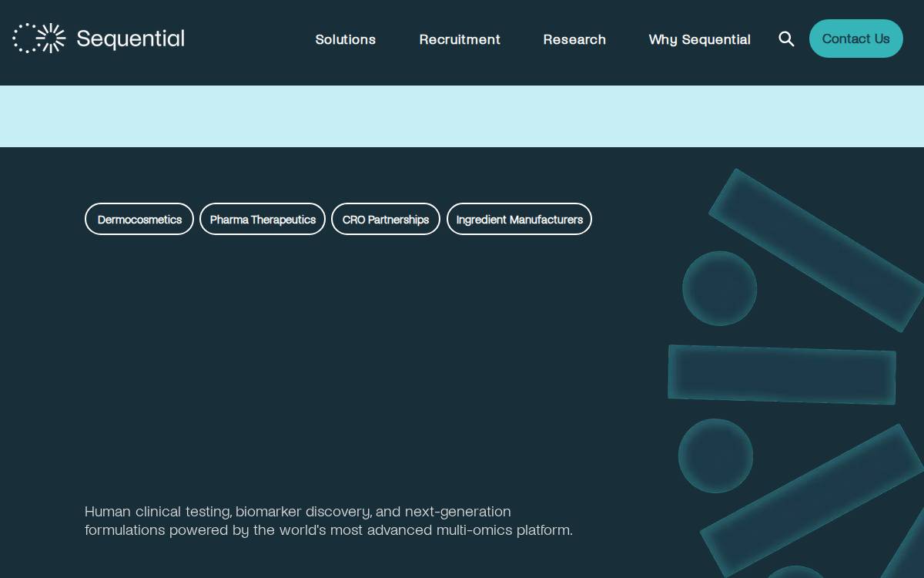The image size is (924, 578).
Task: Go to the Sequential wordmark home link
Action: tap(131, 39)
